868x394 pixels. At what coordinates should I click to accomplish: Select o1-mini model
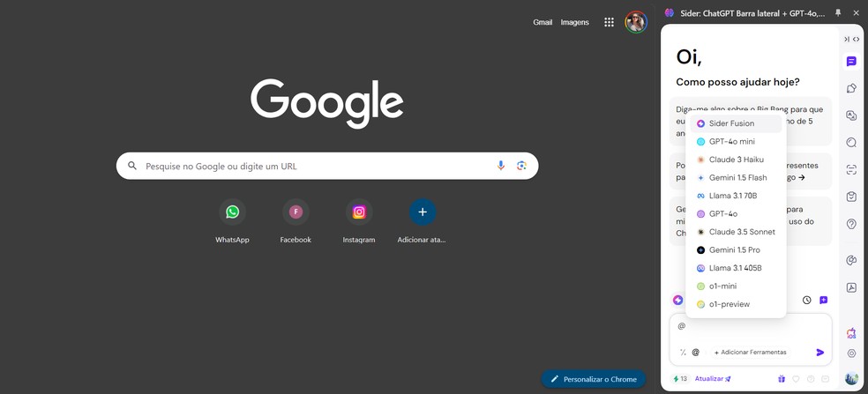coord(736,286)
